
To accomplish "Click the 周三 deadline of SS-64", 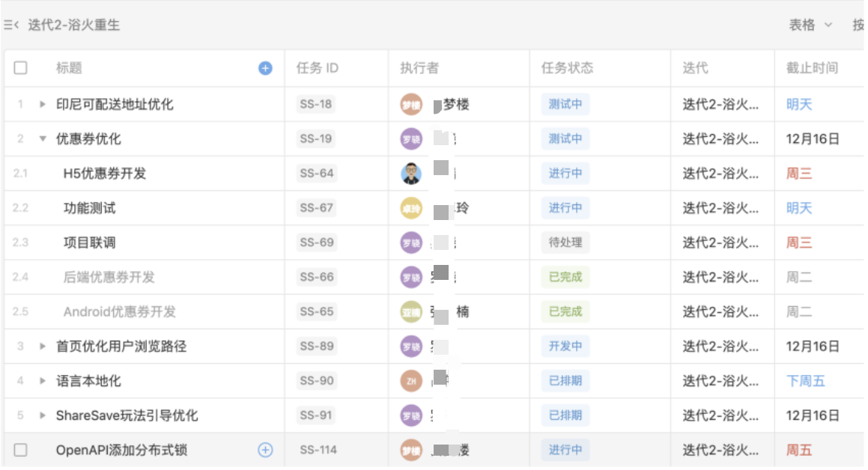I will [799, 174].
